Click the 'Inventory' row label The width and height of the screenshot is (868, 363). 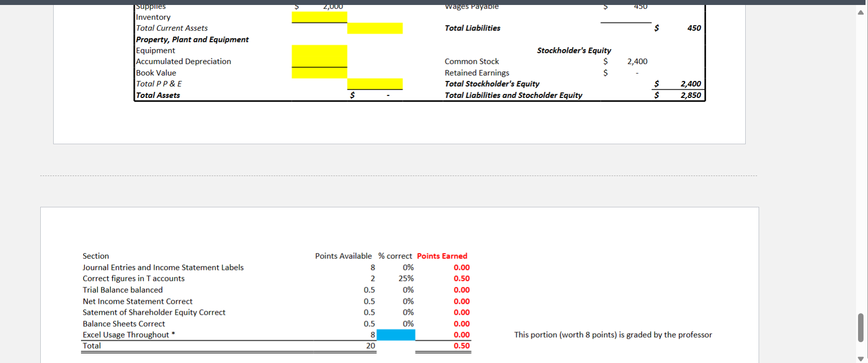click(153, 17)
